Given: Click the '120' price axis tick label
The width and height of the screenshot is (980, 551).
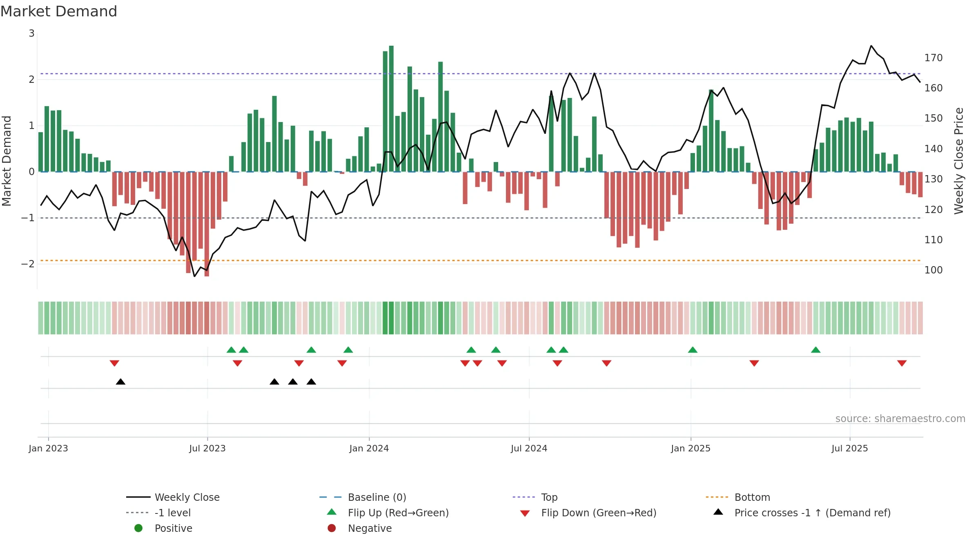Looking at the screenshot, I should coord(933,209).
